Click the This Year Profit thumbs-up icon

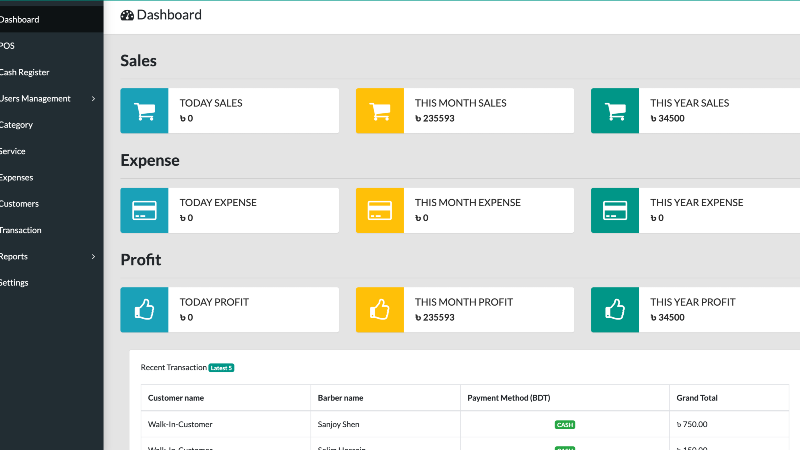coord(615,310)
